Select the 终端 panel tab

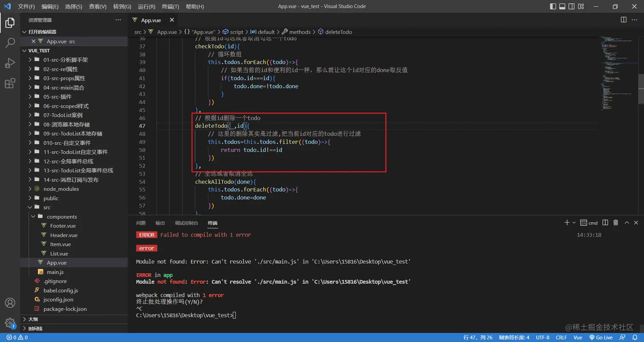point(213,223)
